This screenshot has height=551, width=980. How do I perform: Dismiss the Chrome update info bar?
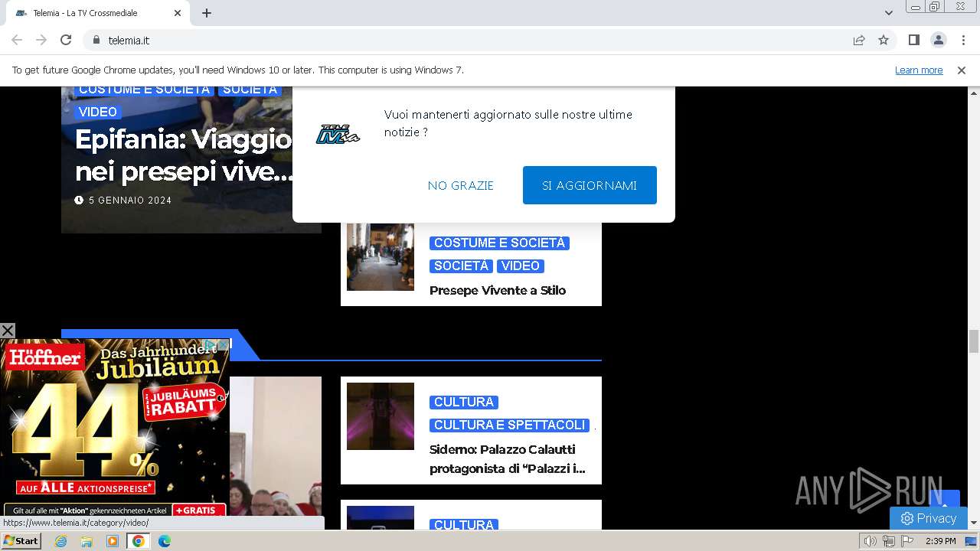[x=962, y=70]
